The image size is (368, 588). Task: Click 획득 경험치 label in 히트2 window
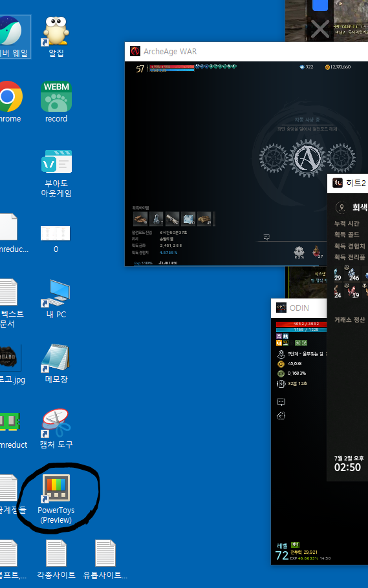click(x=350, y=246)
